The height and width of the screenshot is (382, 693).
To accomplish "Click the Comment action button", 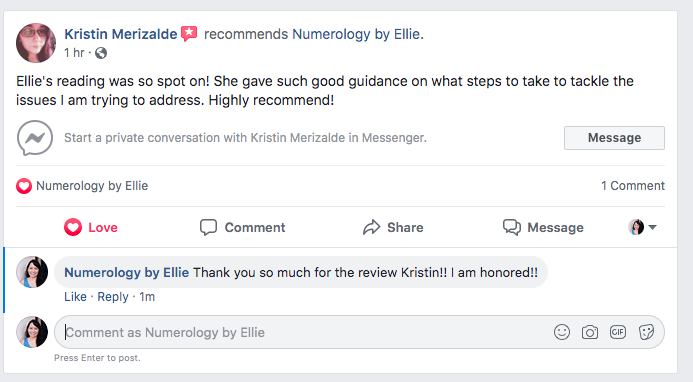I will tap(242, 227).
